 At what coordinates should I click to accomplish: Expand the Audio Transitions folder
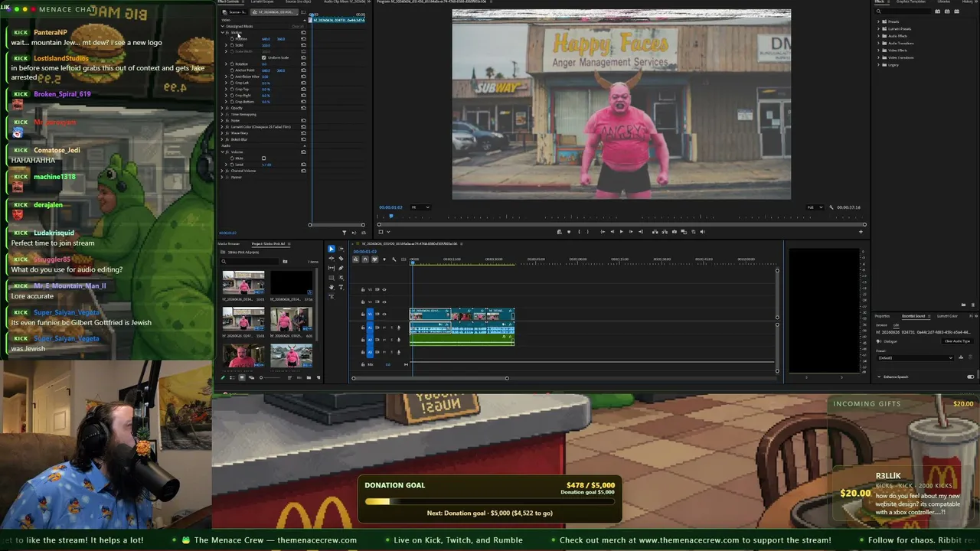[x=878, y=43]
